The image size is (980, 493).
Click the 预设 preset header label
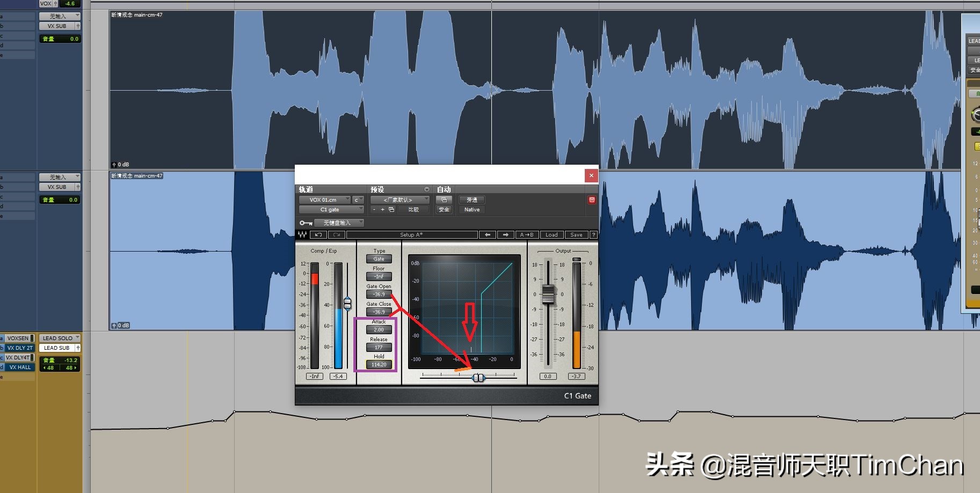(x=377, y=189)
